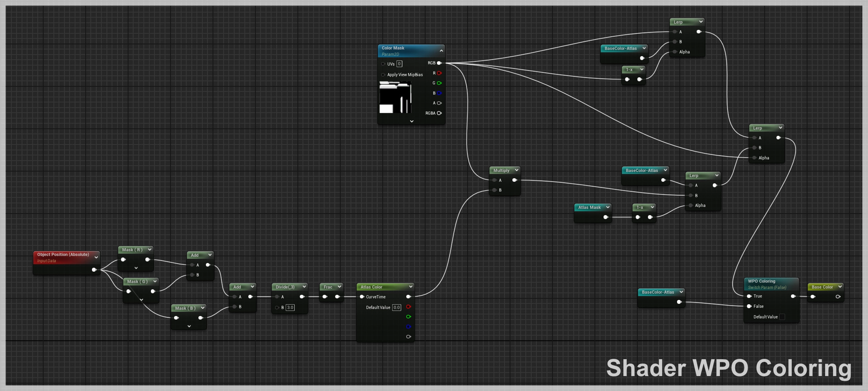Click the blue B output pin on Color Mask

click(439, 93)
